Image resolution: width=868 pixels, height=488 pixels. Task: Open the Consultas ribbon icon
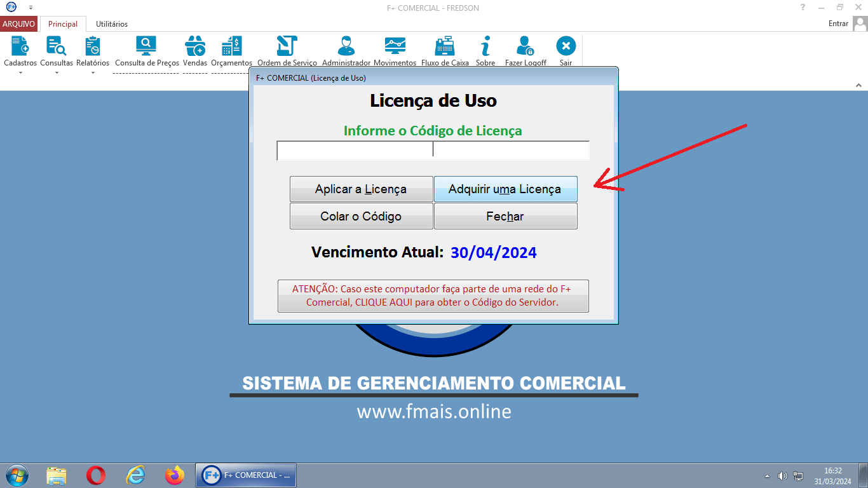point(57,46)
